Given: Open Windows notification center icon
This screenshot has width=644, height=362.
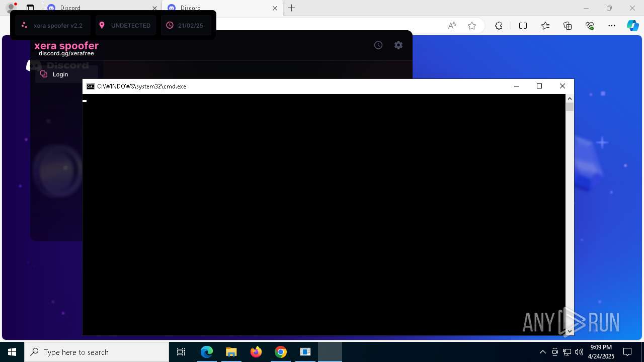Looking at the screenshot, I should tap(627, 352).
